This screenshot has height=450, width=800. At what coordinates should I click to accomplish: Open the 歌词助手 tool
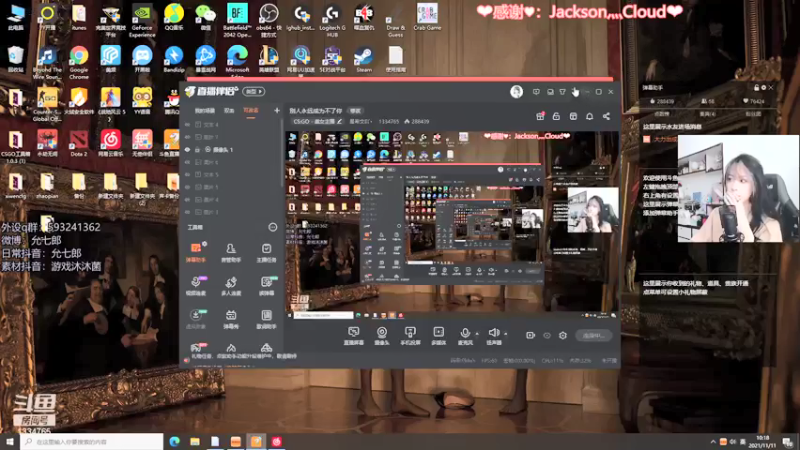pyautogui.click(x=266, y=319)
